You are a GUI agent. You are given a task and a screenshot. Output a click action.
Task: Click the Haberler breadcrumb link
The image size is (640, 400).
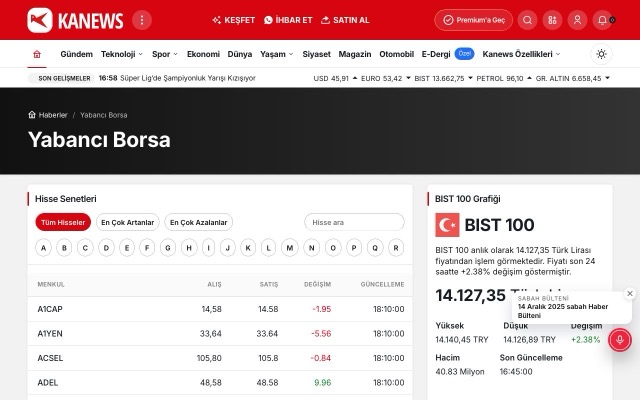(x=53, y=115)
